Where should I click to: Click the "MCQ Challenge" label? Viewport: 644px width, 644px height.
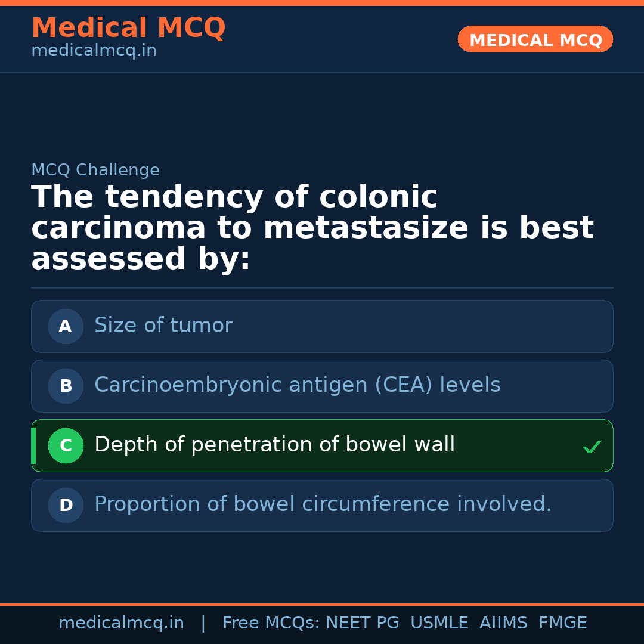pyautogui.click(x=95, y=170)
